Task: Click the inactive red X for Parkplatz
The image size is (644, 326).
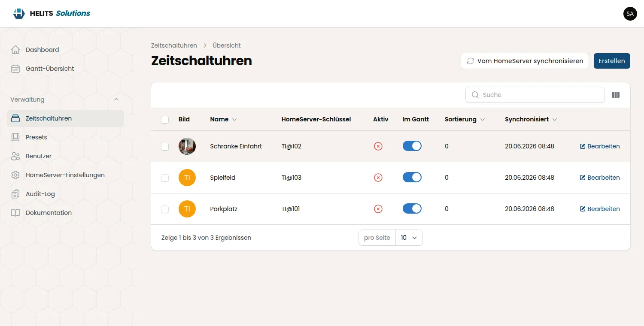Action: coord(378,209)
